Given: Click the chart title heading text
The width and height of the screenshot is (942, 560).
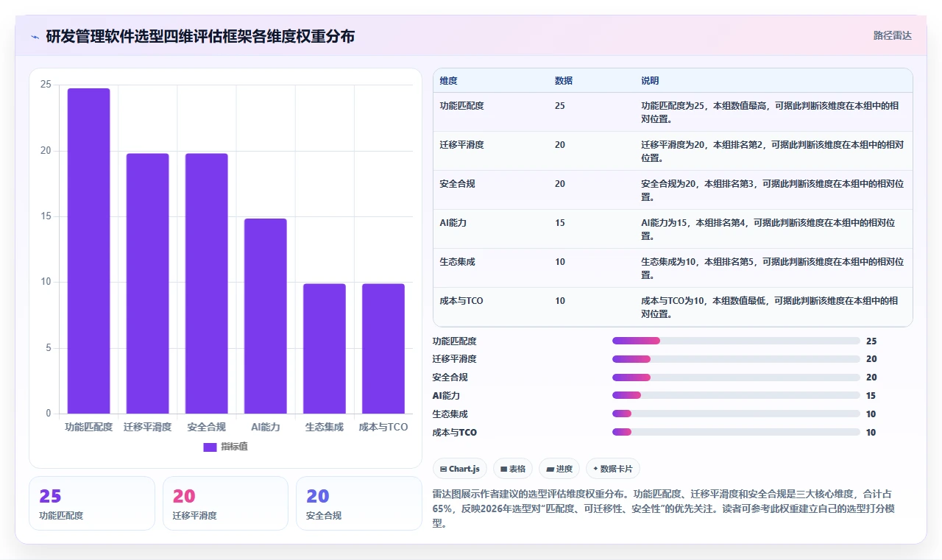Looking at the screenshot, I should (200, 36).
